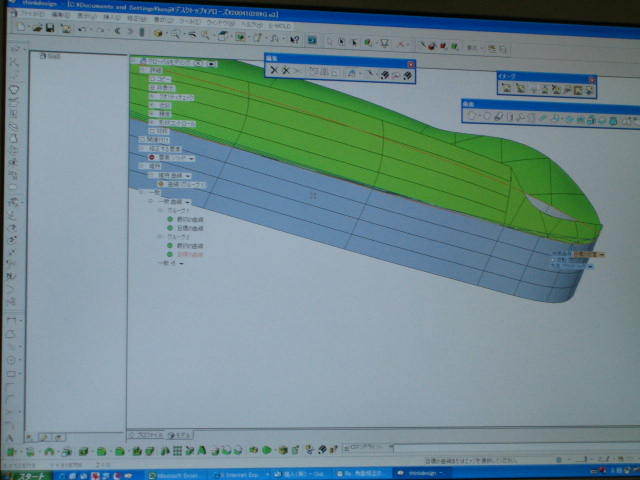This screenshot has width=640, height=480.
Task: Click the second black X icon in 編集 toolbar
Action: [x=286, y=71]
